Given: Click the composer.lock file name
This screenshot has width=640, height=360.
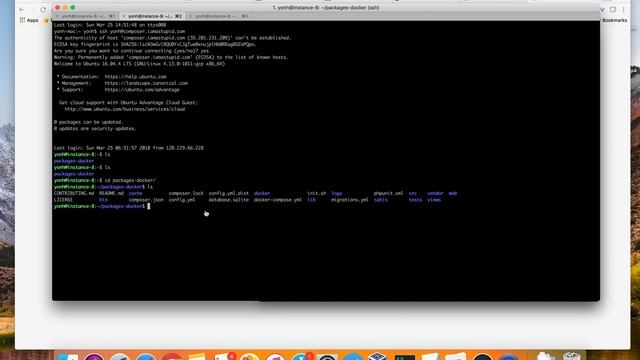Looking at the screenshot, I should tap(186, 193).
